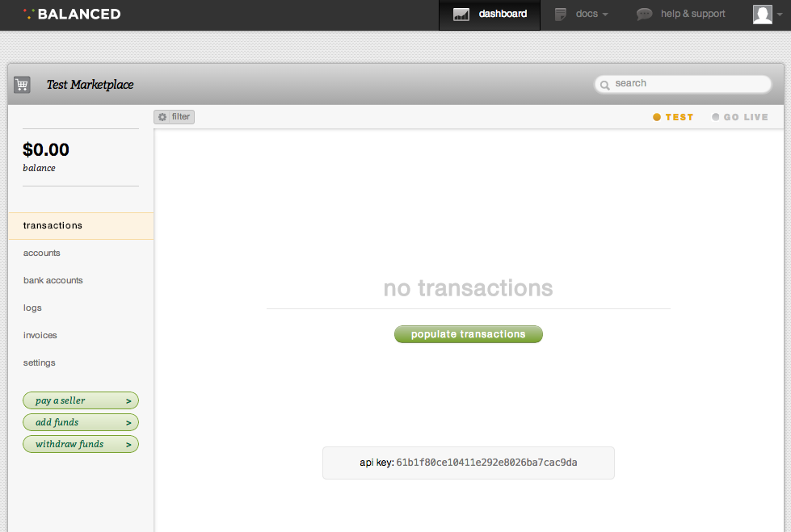Click the add funds button

tap(81, 422)
